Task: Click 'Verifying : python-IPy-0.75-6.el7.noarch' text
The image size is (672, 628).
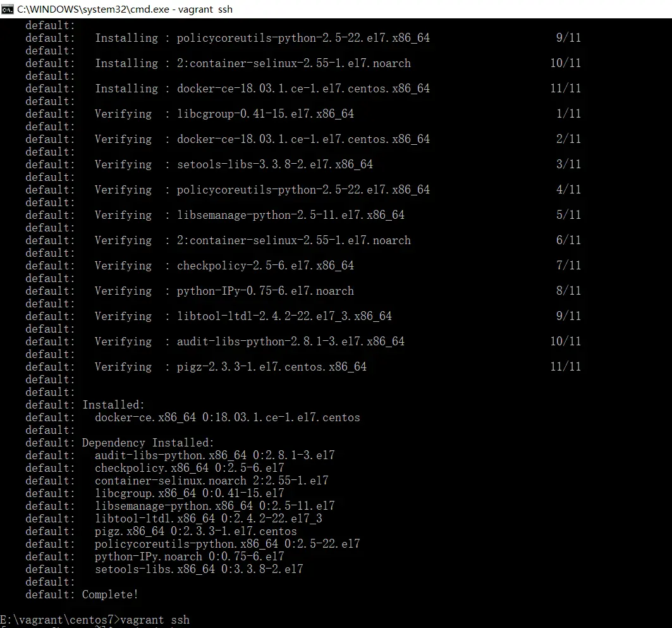Action: 224,291
